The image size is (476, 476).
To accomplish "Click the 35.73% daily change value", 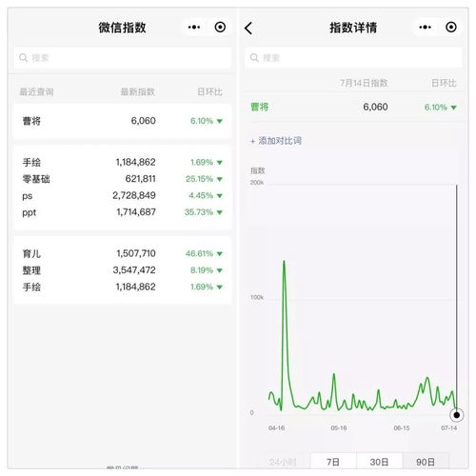I will (199, 212).
